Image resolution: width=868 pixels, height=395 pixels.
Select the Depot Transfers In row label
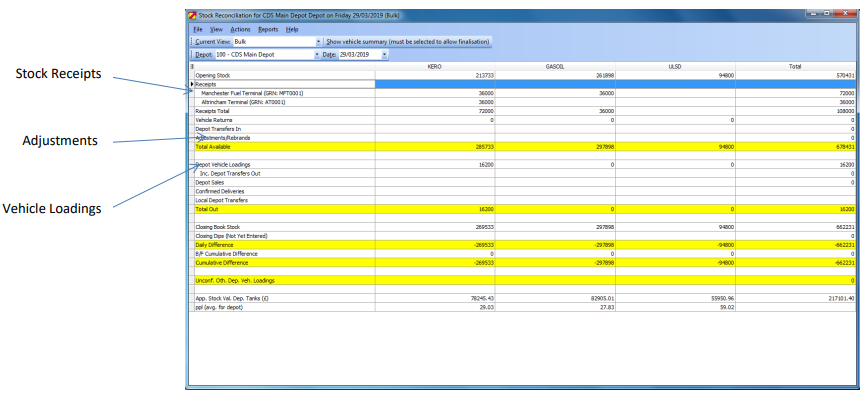(218, 129)
